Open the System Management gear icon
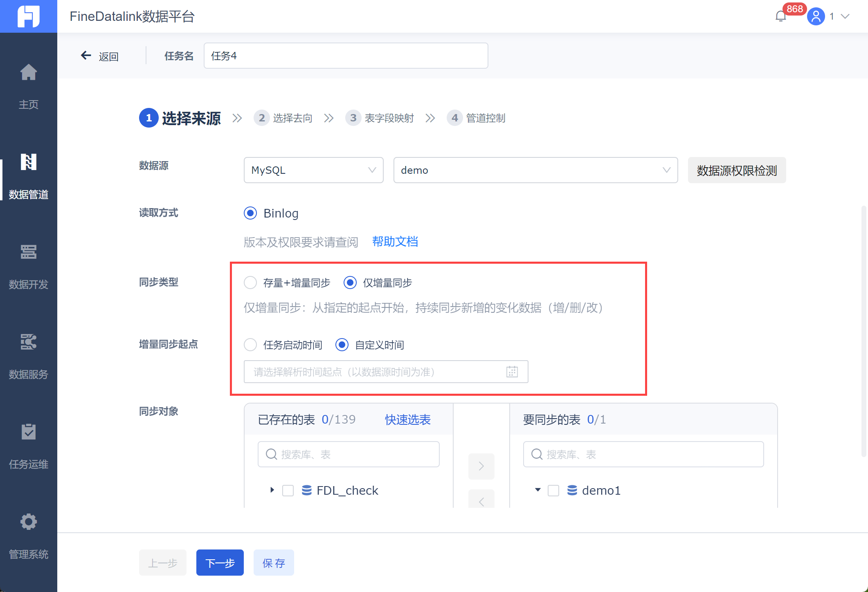The image size is (868, 592). (x=28, y=522)
